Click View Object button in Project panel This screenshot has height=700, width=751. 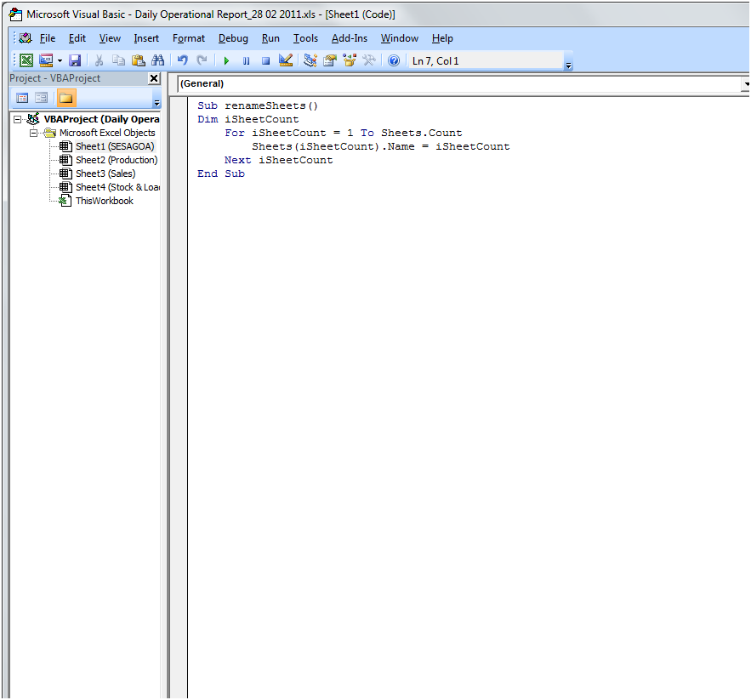pos(41,98)
